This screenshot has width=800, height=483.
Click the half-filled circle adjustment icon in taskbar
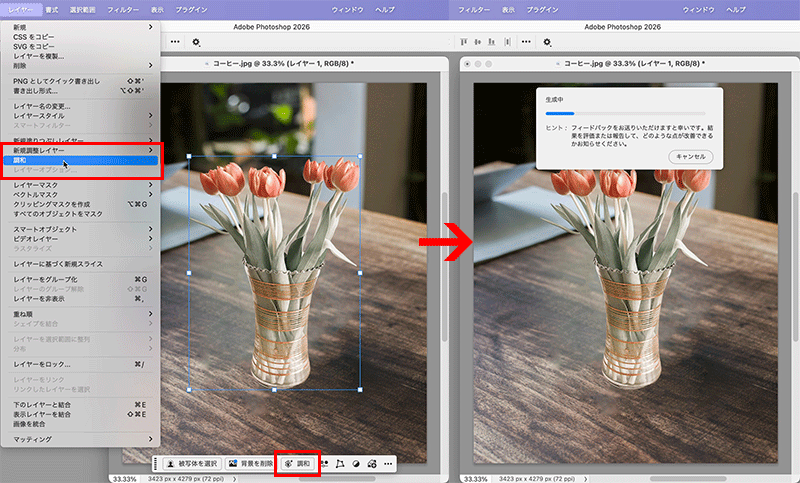[356, 464]
